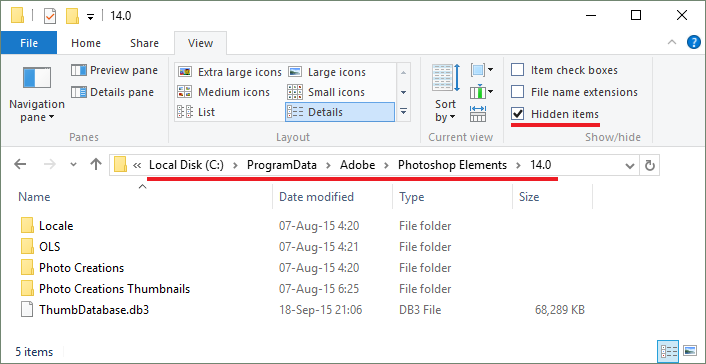Enable Item check boxes option
Screen dimensions: 706x364
click(x=565, y=70)
